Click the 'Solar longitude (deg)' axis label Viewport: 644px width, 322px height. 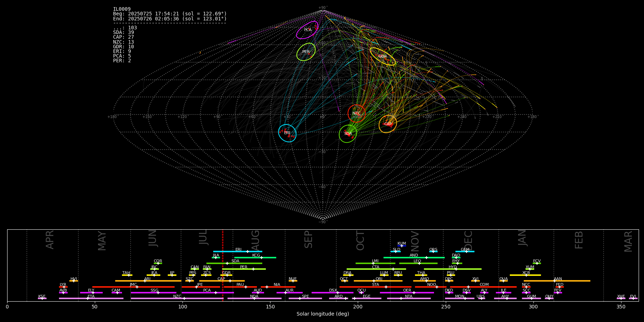[x=323, y=314]
